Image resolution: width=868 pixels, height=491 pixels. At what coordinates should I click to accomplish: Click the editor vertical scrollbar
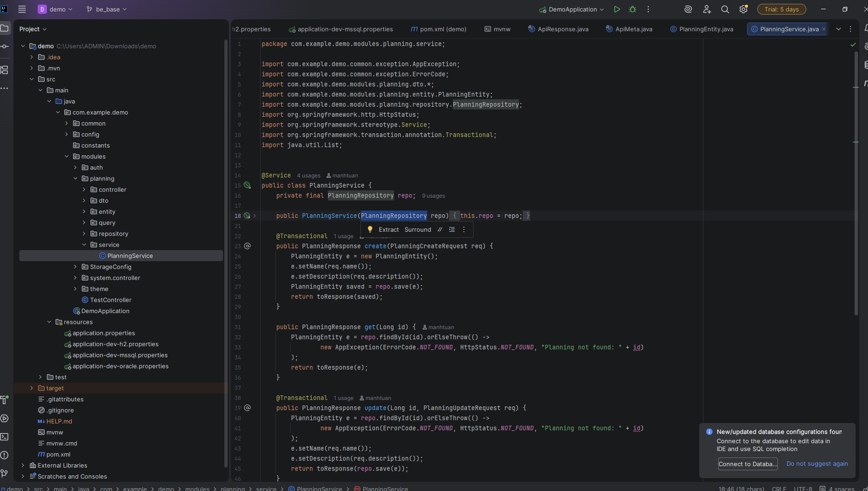[856, 184]
